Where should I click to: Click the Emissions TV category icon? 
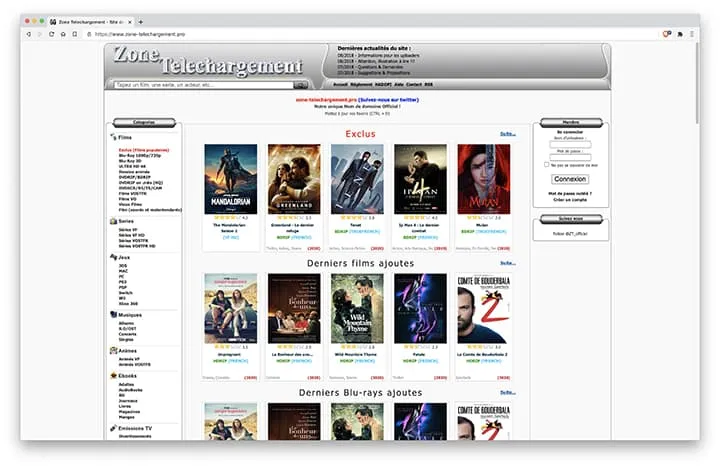click(113, 428)
